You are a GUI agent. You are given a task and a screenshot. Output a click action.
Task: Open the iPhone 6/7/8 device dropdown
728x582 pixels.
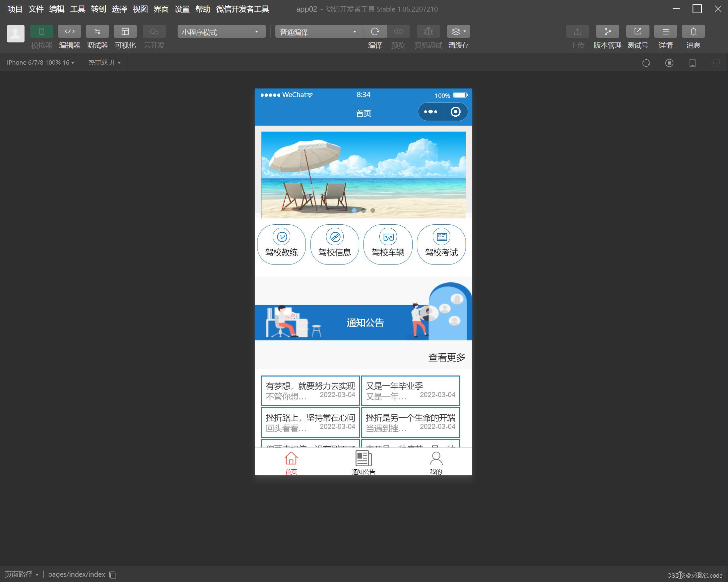coord(40,62)
